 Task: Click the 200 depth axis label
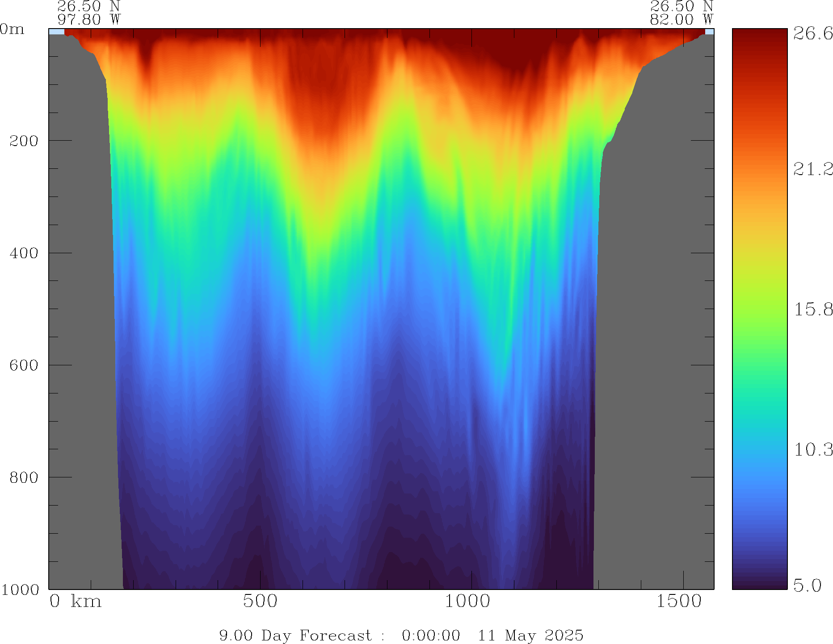24,141
